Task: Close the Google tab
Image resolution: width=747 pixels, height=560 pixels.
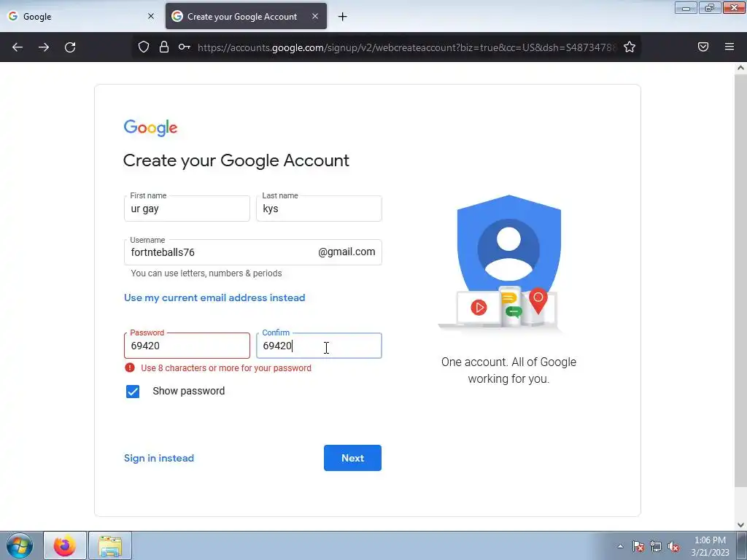Action: click(x=151, y=16)
